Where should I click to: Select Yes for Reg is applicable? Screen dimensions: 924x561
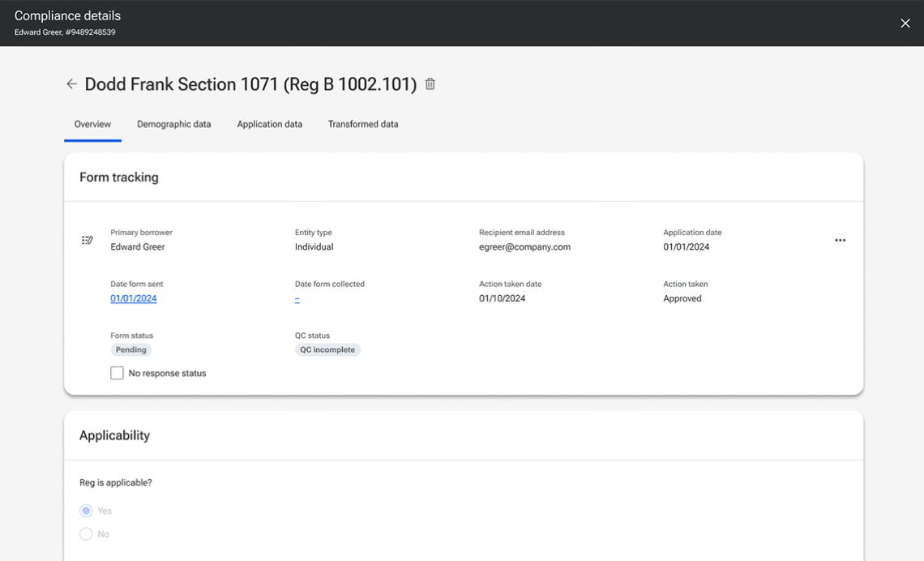pyautogui.click(x=86, y=511)
